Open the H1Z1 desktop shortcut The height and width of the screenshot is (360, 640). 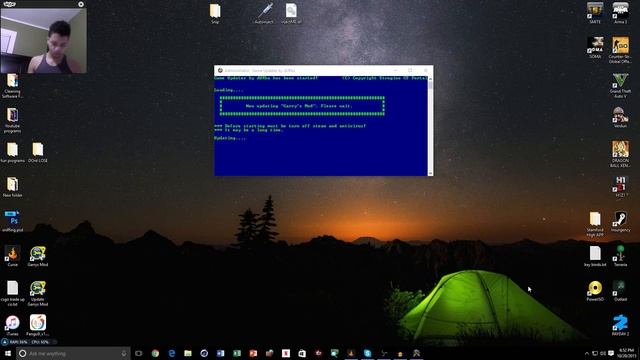point(620,187)
